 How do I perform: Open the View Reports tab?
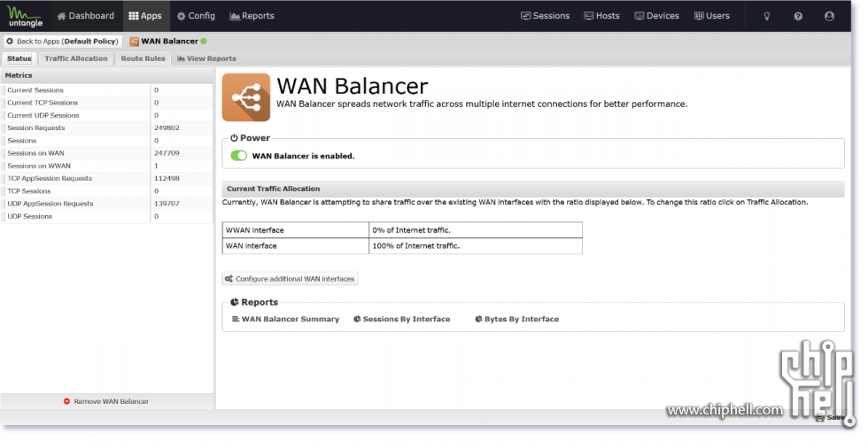coord(206,58)
